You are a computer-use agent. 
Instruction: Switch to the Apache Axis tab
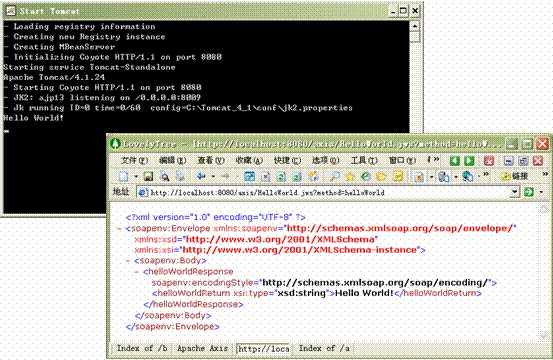pyautogui.click(x=202, y=348)
